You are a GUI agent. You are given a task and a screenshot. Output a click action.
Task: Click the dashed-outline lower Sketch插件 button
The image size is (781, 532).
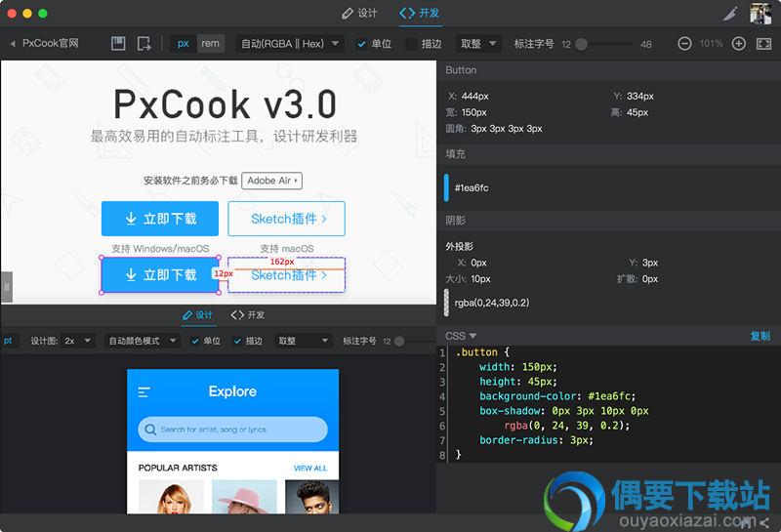(x=286, y=275)
